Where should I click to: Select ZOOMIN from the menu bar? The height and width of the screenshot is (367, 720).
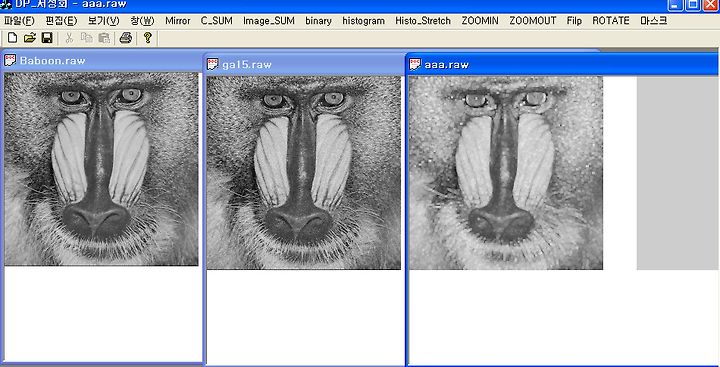point(480,21)
